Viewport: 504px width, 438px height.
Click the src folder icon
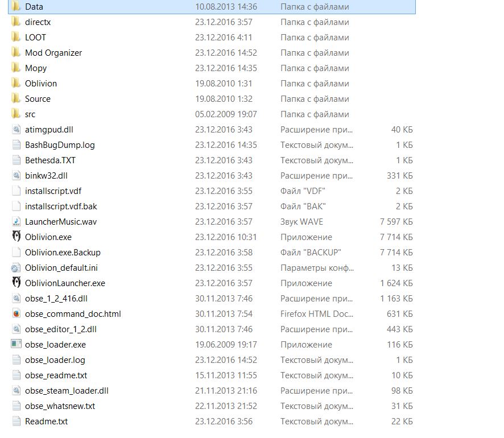[x=15, y=113]
